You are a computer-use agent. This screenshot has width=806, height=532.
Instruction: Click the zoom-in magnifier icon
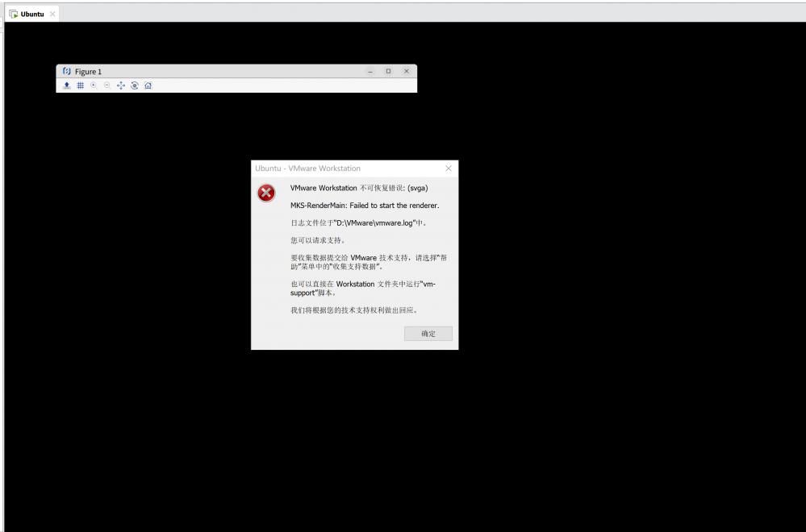(93, 85)
